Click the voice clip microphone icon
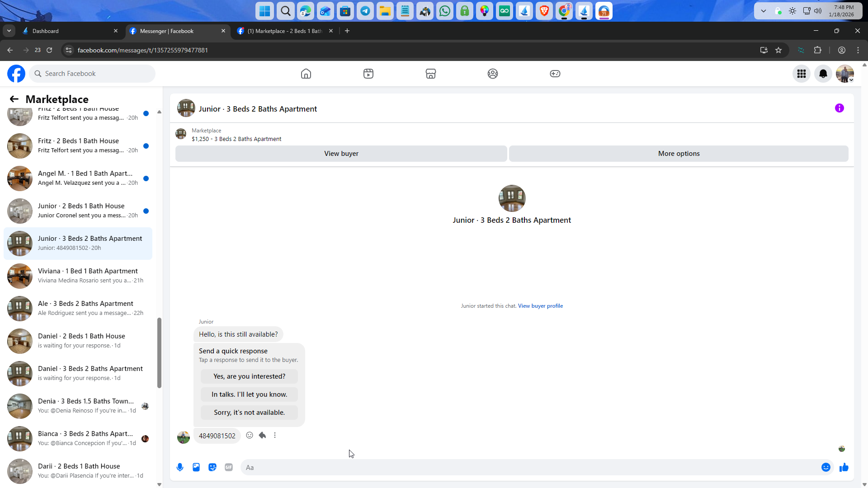Viewport: 868px width, 488px height. click(x=180, y=467)
